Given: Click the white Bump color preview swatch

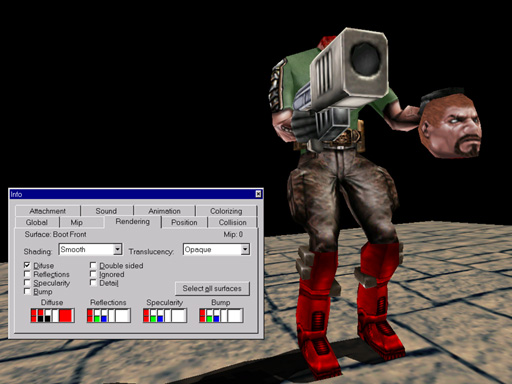Looking at the screenshot, I should pyautogui.click(x=235, y=315).
